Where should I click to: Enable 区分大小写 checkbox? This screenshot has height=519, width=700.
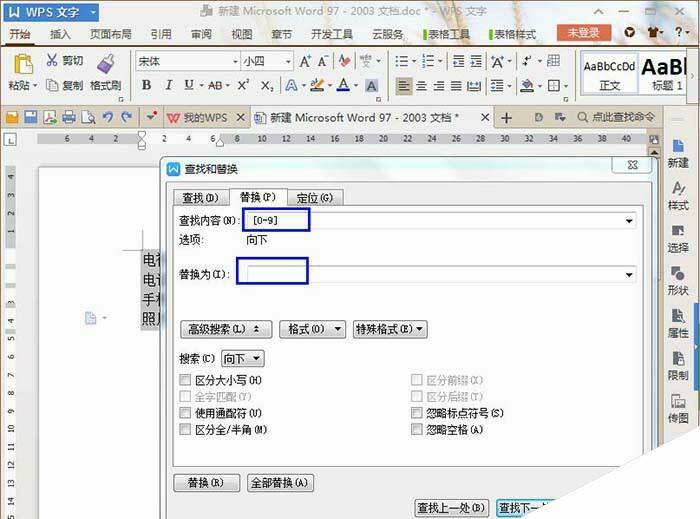(185, 380)
